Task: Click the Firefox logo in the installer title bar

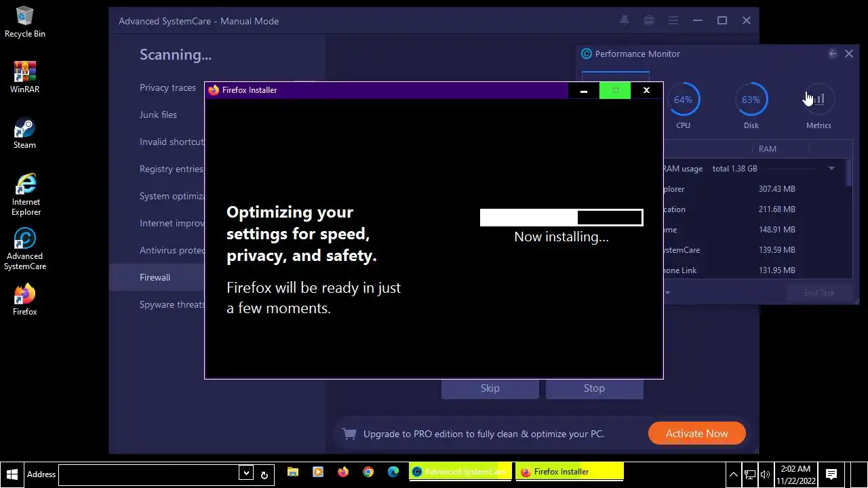Action: click(214, 90)
